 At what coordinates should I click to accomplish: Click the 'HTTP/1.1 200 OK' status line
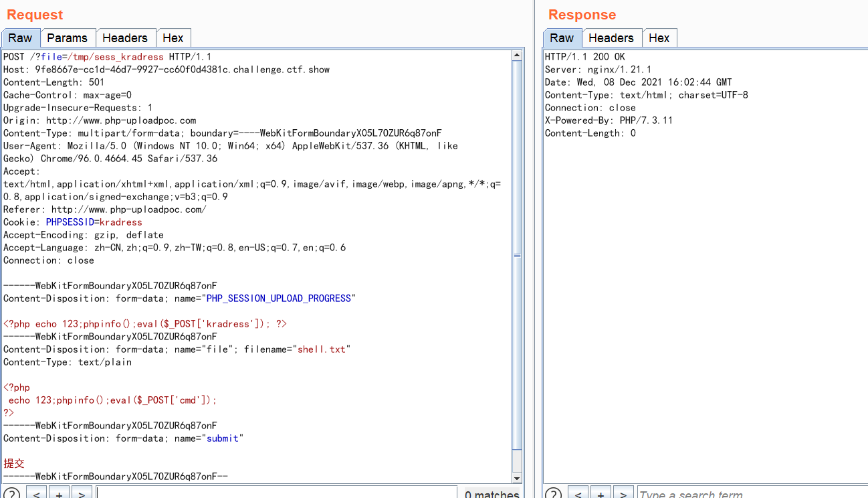(x=585, y=57)
